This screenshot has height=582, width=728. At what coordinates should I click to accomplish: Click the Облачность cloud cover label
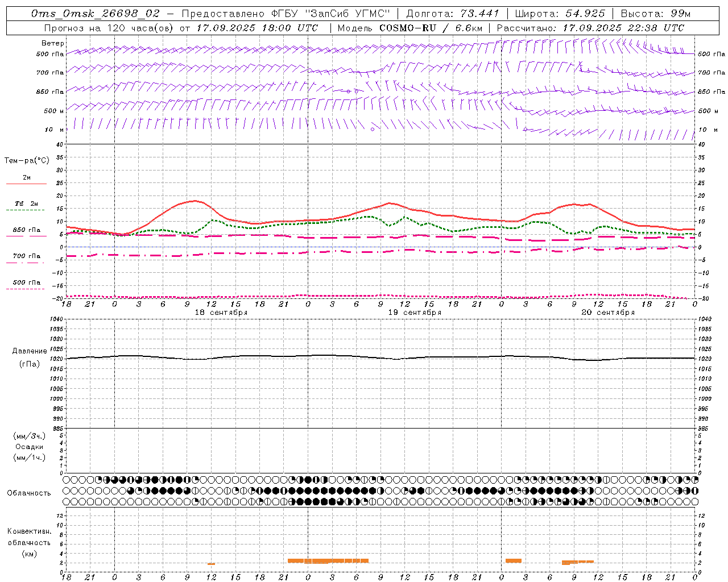coord(29,493)
